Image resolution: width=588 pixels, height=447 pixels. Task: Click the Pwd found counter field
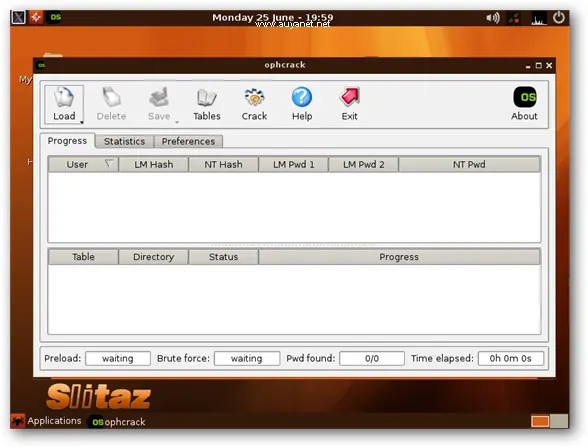click(372, 358)
